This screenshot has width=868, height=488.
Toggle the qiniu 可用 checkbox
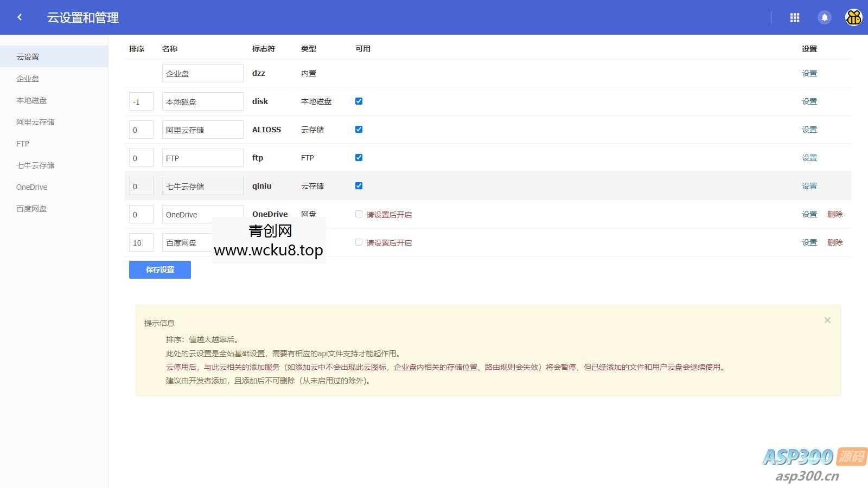click(x=359, y=185)
